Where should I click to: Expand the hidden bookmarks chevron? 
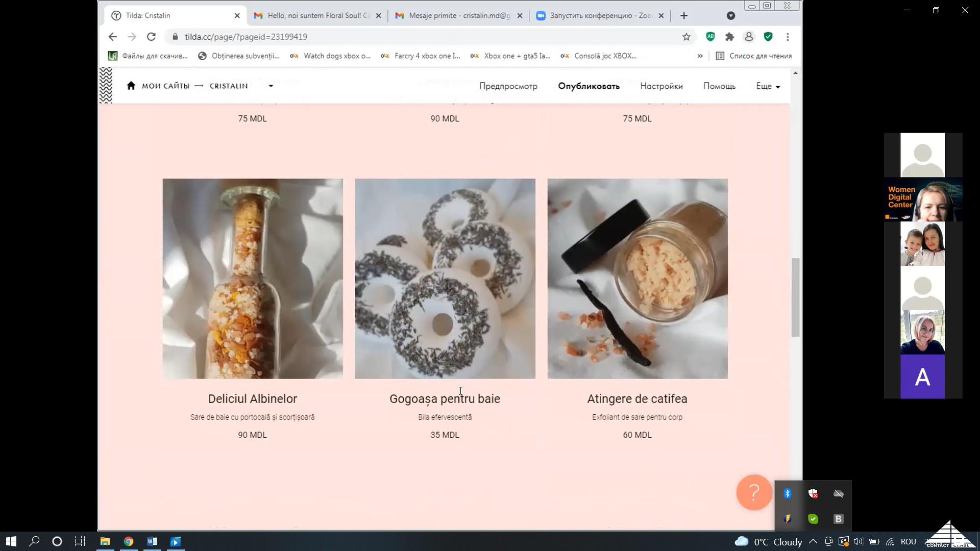point(700,56)
